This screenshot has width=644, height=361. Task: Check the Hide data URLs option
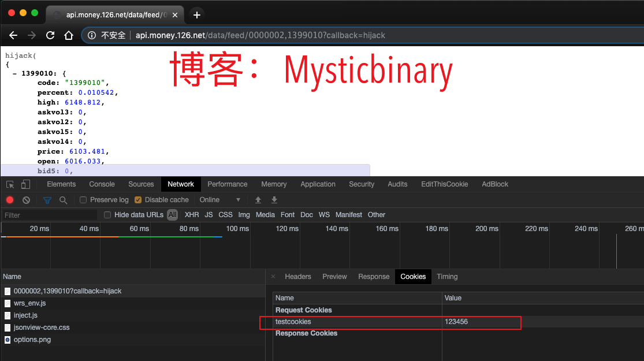(107, 215)
